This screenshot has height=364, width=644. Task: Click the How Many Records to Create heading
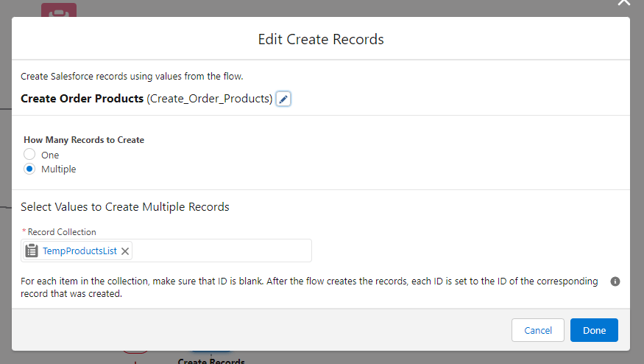pos(84,140)
